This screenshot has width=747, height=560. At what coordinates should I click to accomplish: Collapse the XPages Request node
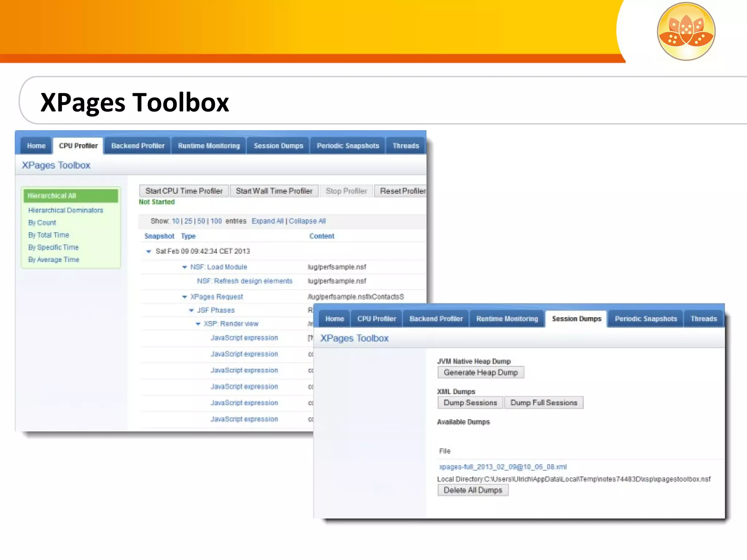185,297
